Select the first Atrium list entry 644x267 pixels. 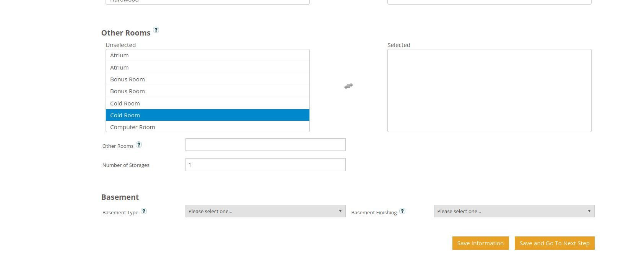pyautogui.click(x=207, y=55)
